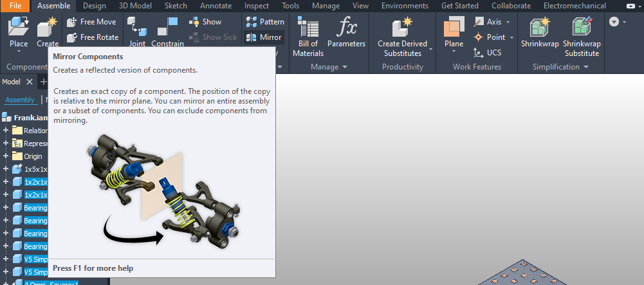Open Create Derived Substitutes dropdown arrow

click(x=431, y=50)
